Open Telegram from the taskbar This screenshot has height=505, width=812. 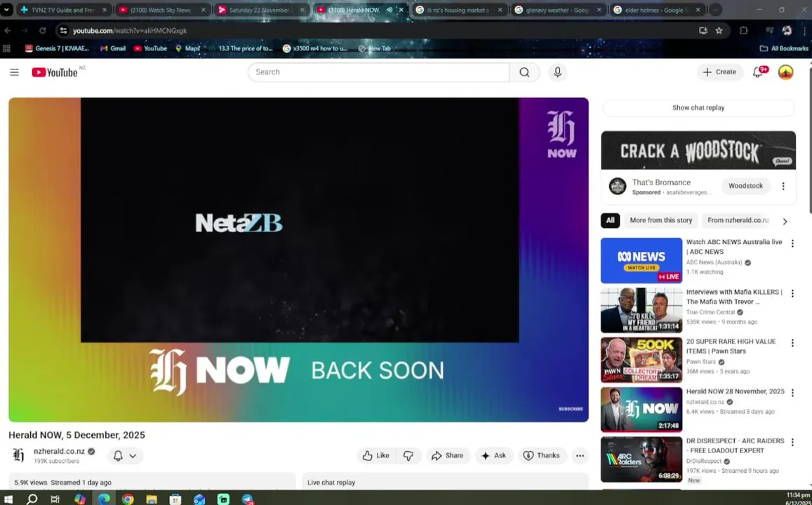[248, 499]
